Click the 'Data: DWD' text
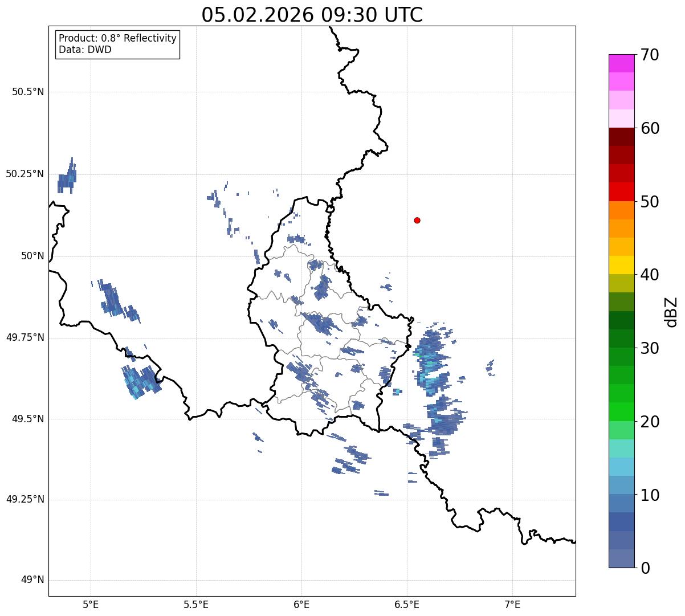685x616 pixels. [x=85, y=50]
